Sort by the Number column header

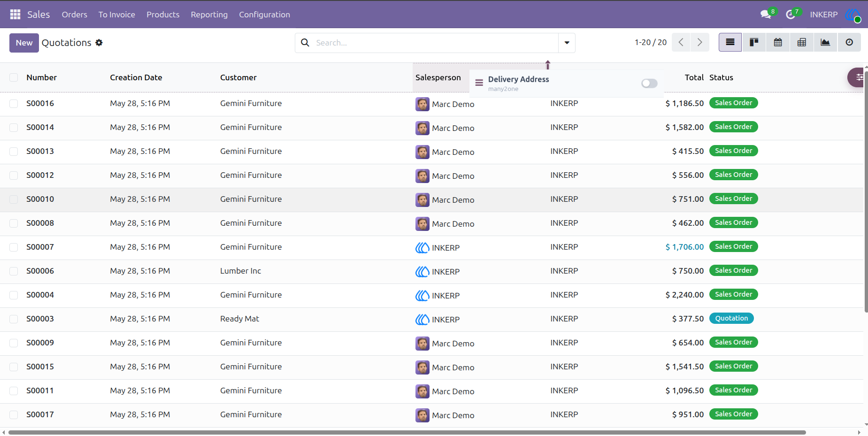(x=42, y=77)
